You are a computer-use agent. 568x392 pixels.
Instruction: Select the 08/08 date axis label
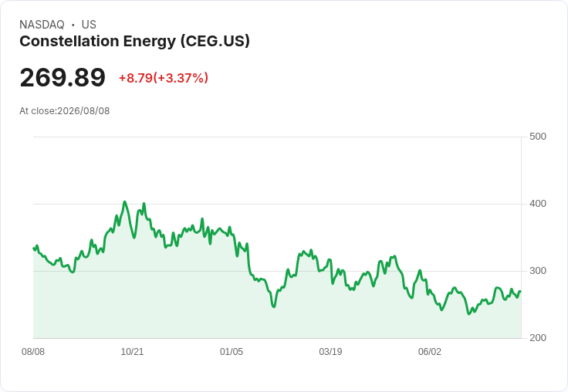pyautogui.click(x=33, y=351)
